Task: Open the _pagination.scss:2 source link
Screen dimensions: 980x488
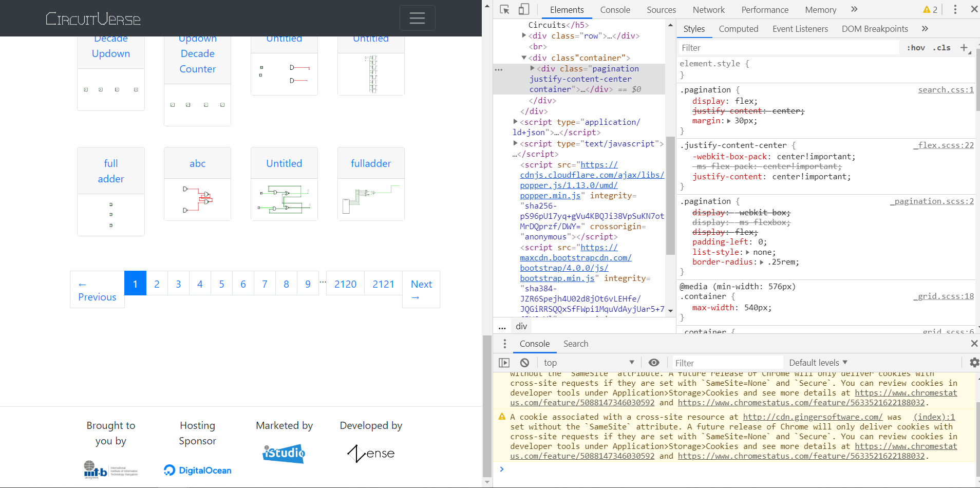Action: pos(932,201)
